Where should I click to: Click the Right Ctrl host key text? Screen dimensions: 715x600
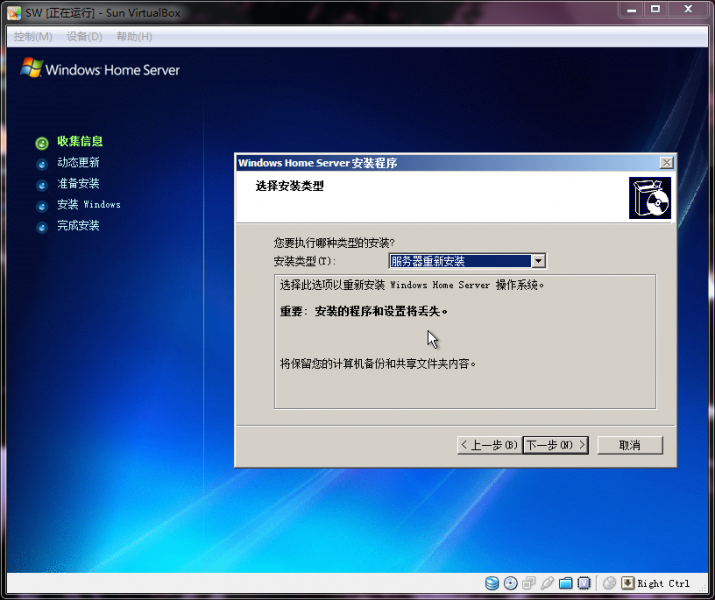point(663,584)
